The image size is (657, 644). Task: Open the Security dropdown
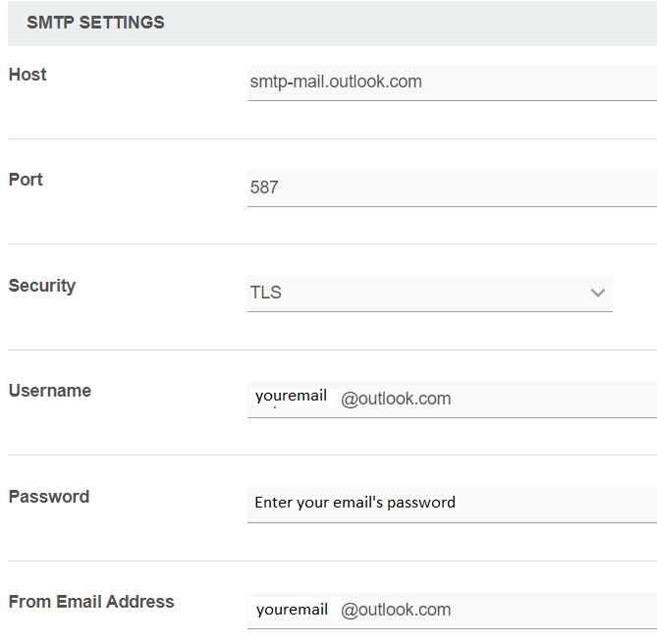[429, 294]
